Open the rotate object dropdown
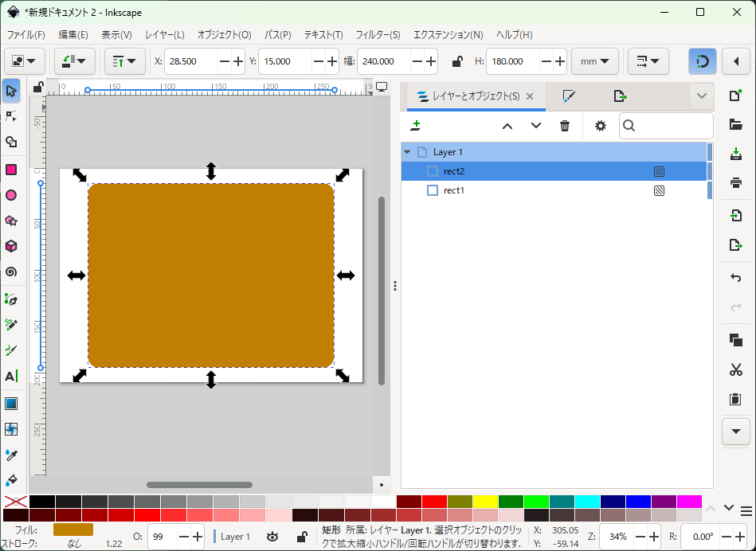This screenshot has height=551, width=756. coord(74,61)
